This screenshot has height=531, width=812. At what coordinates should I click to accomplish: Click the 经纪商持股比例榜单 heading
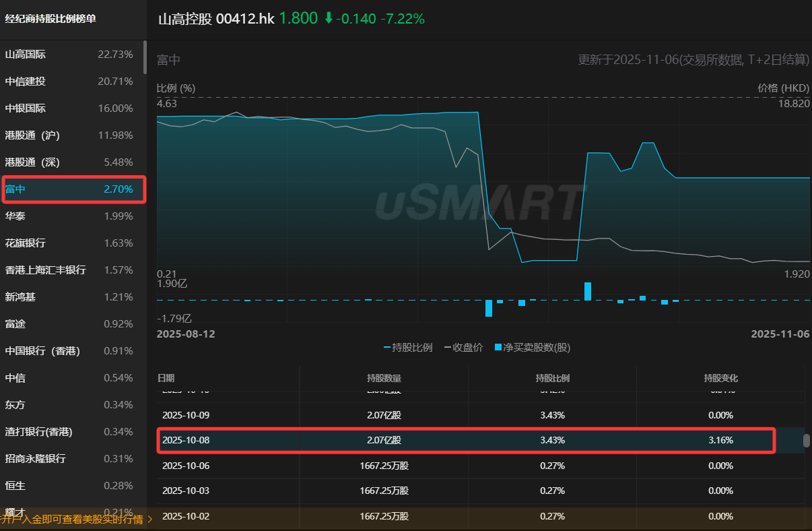50,19
